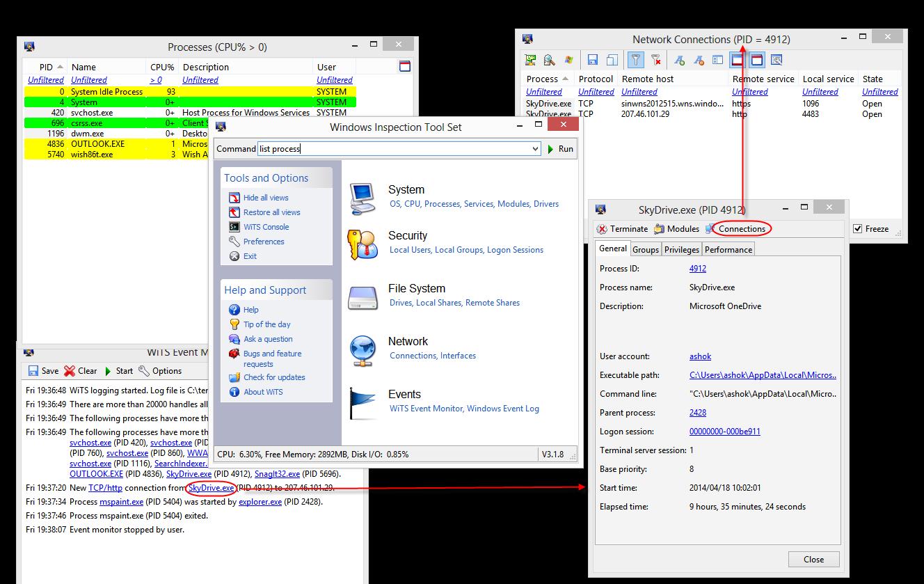This screenshot has height=584, width=924.
Task: Click the Run green arrow button
Action: pos(560,149)
